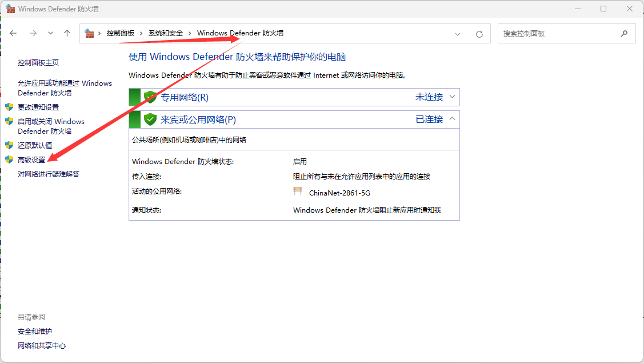Click 还原默认值 link
Screen dimensions: 644x363
pos(35,145)
